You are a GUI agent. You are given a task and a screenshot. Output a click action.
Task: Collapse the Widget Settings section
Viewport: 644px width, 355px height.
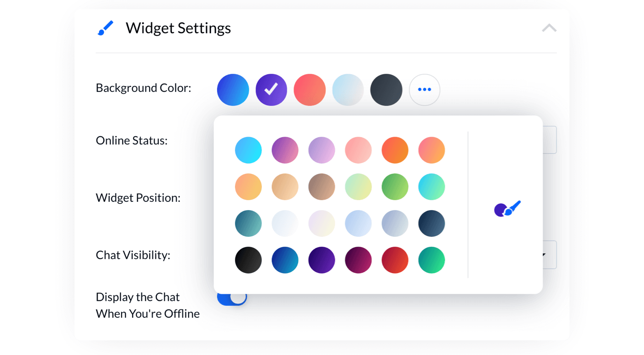click(548, 28)
